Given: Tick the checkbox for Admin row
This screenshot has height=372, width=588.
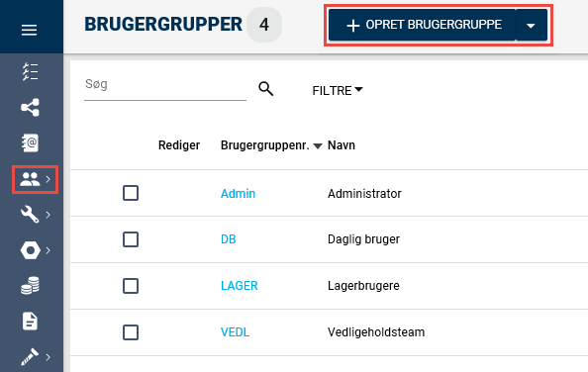Looking at the screenshot, I should coord(131,193).
